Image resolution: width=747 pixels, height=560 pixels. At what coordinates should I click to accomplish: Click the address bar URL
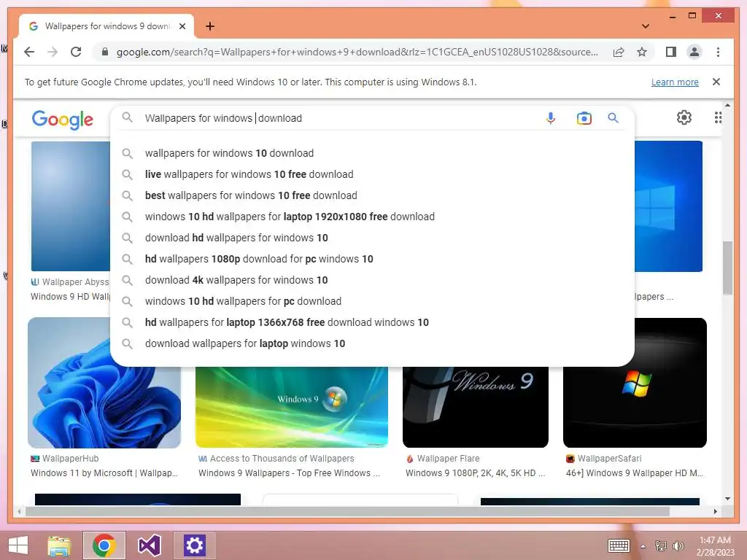click(357, 52)
